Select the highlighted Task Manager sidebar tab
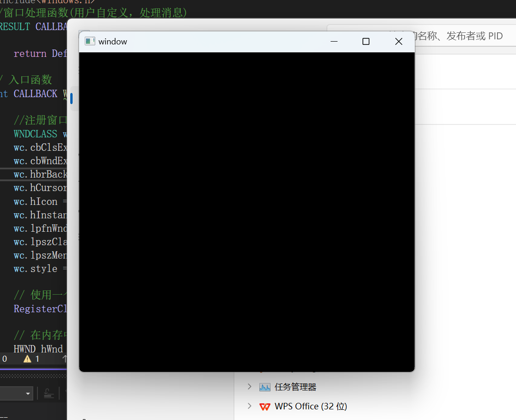 (72, 99)
